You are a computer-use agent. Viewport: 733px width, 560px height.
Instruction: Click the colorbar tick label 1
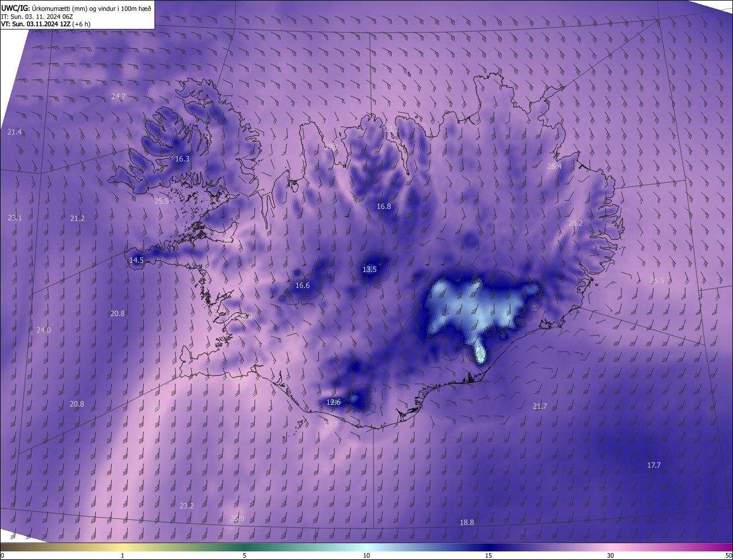click(x=123, y=556)
